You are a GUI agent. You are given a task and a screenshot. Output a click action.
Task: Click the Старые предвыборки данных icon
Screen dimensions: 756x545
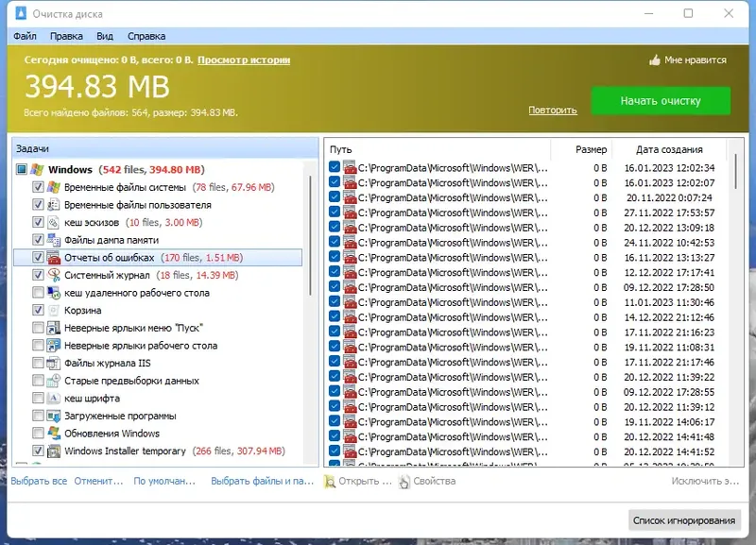point(54,381)
